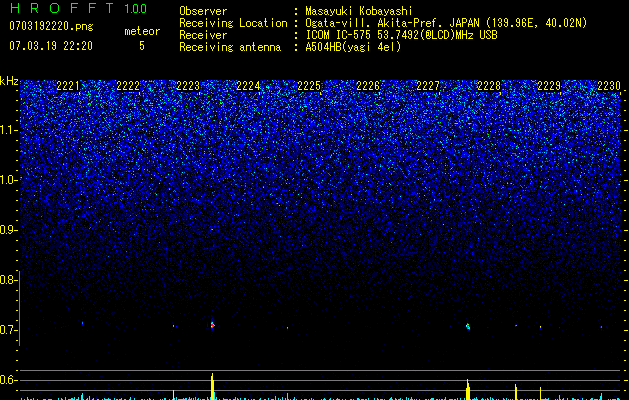629x400 pixels.
Task: Click the timestamp 07.03.19 22:20
Action: pos(51,46)
